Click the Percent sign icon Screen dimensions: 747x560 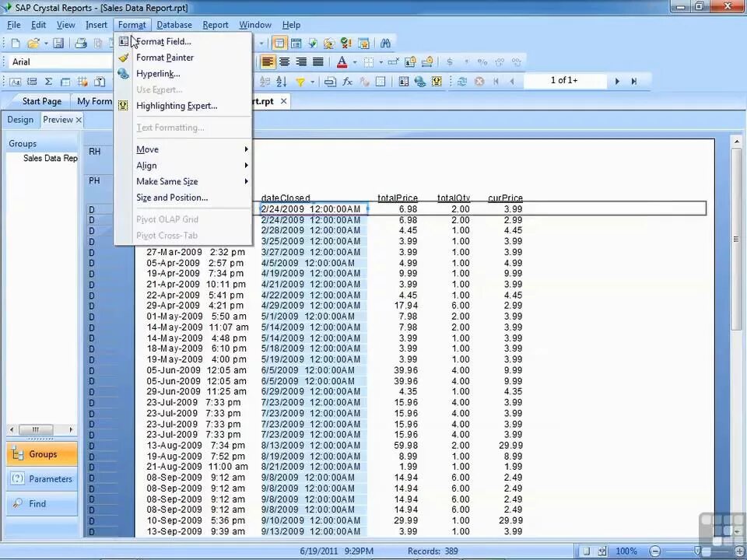[482, 62]
